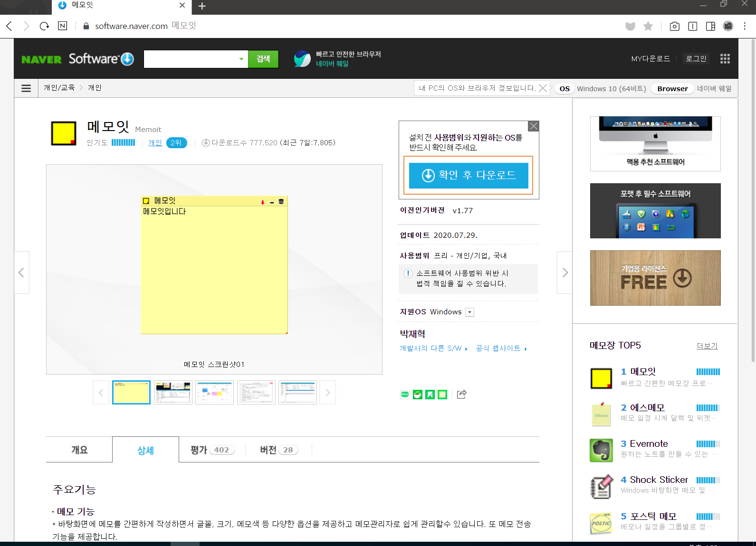Open Evernote elephant icon in TOP5
The width and height of the screenshot is (756, 546).
coord(601,450)
